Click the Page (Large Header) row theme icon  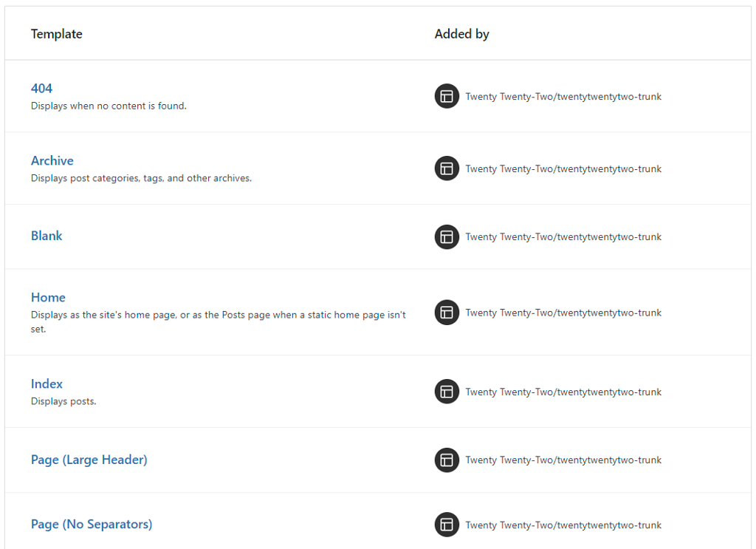click(447, 460)
